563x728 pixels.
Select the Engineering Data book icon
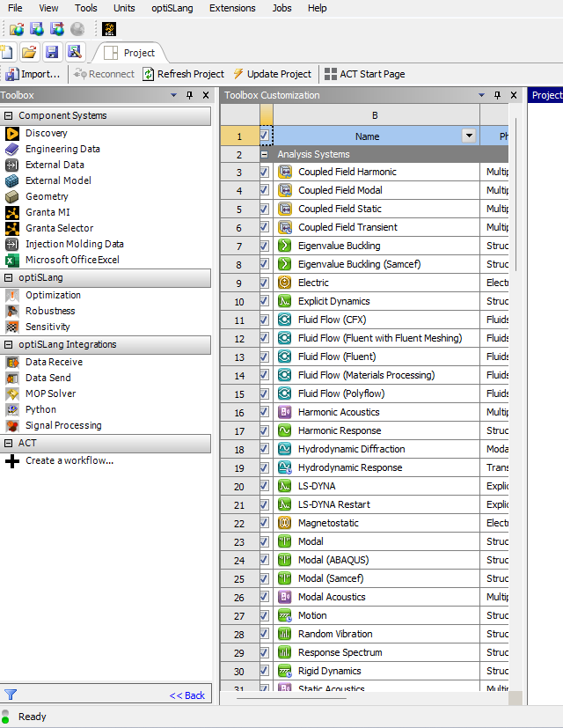[x=12, y=149]
